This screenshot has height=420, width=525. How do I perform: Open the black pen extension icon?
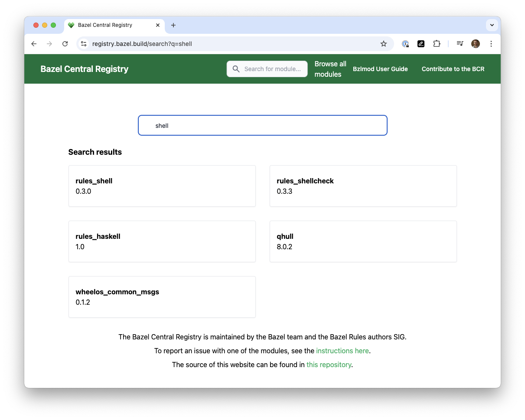(x=421, y=44)
